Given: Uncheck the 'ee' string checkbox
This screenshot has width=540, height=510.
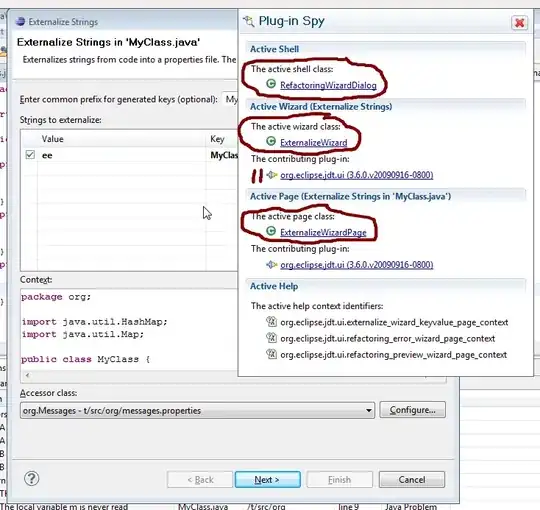Looking at the screenshot, I should click(x=30, y=155).
